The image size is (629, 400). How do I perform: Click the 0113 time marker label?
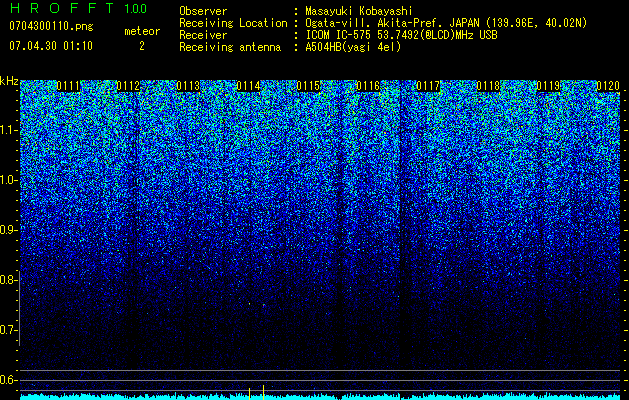click(x=188, y=86)
